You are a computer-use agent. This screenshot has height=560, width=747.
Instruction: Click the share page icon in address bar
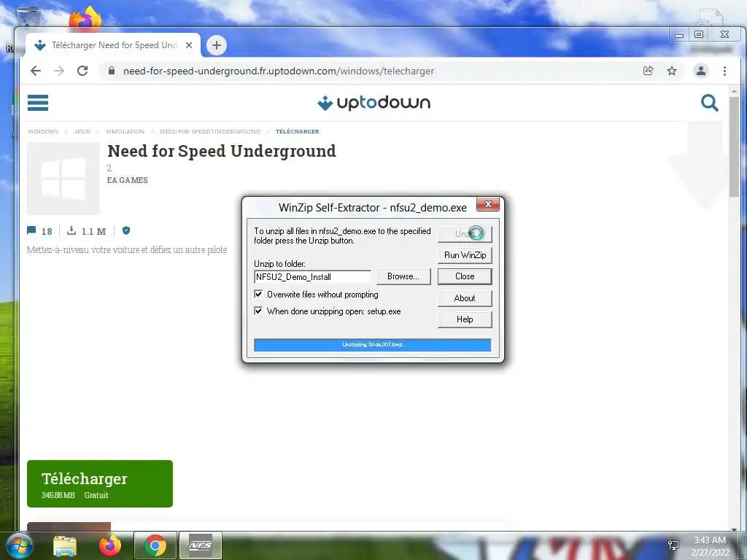point(648,71)
